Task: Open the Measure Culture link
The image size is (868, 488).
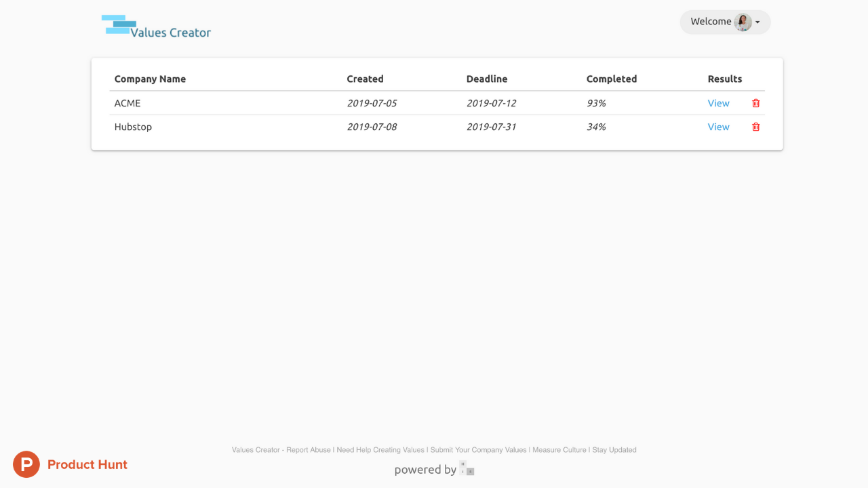Action: tap(559, 449)
